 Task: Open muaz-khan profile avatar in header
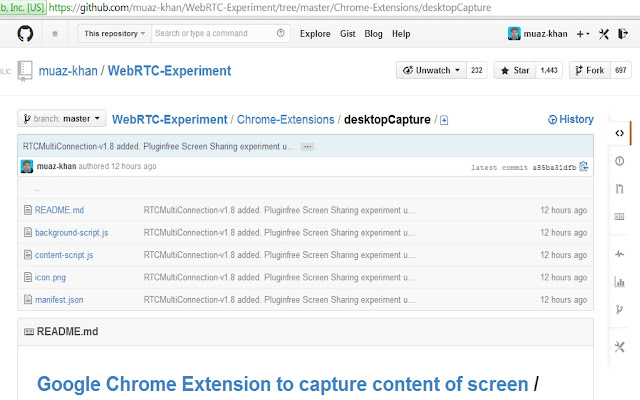(514, 33)
